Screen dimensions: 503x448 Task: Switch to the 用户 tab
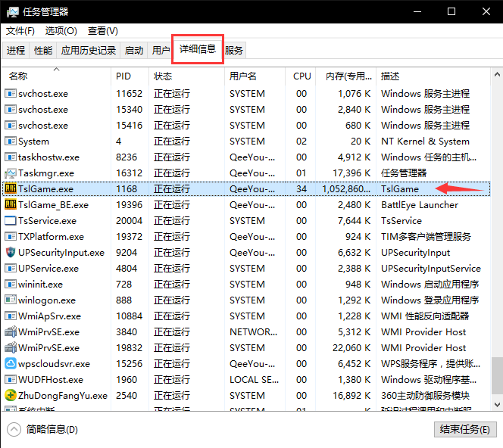coord(161,50)
